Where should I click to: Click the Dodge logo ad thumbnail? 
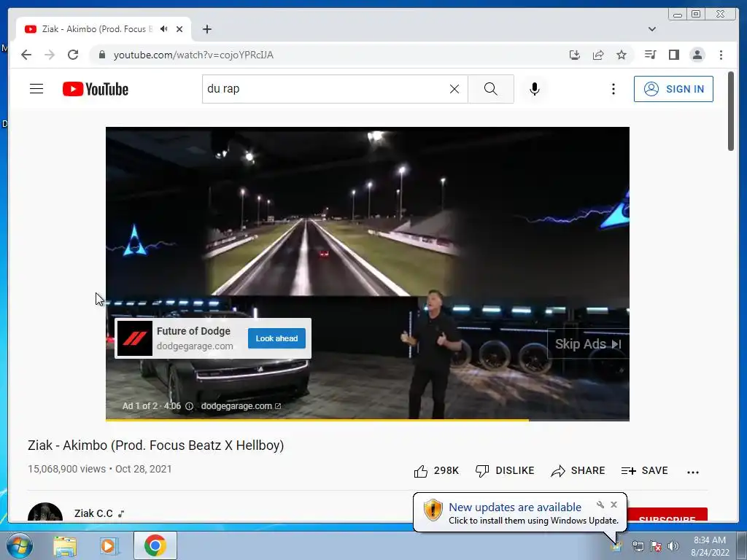135,338
